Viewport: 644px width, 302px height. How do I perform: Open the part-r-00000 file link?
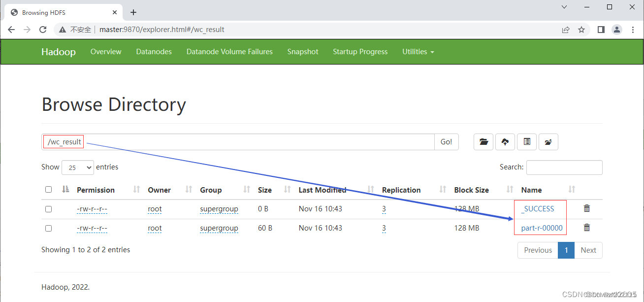(x=542, y=228)
